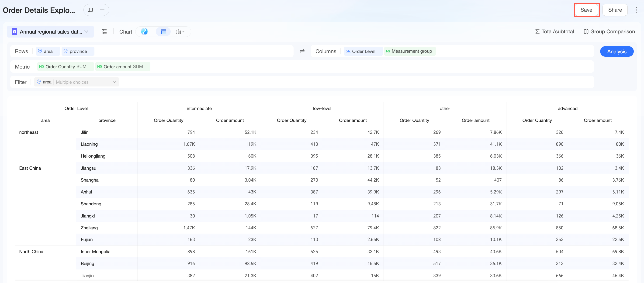
Task: Click the location icon on area filter
Action: (x=39, y=82)
